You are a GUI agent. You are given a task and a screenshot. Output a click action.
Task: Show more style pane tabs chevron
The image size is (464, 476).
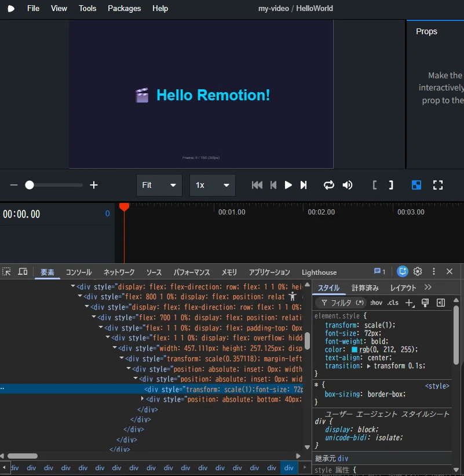(428, 287)
